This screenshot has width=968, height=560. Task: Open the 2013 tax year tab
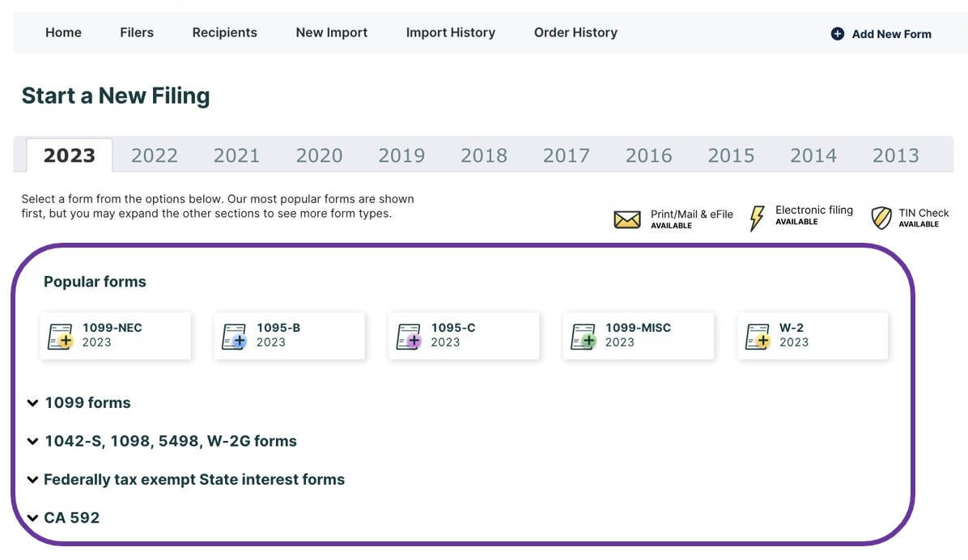click(x=895, y=155)
